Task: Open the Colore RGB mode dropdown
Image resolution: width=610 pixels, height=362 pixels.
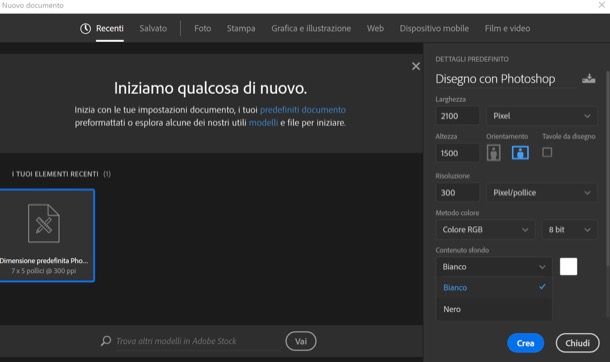Action: point(485,229)
